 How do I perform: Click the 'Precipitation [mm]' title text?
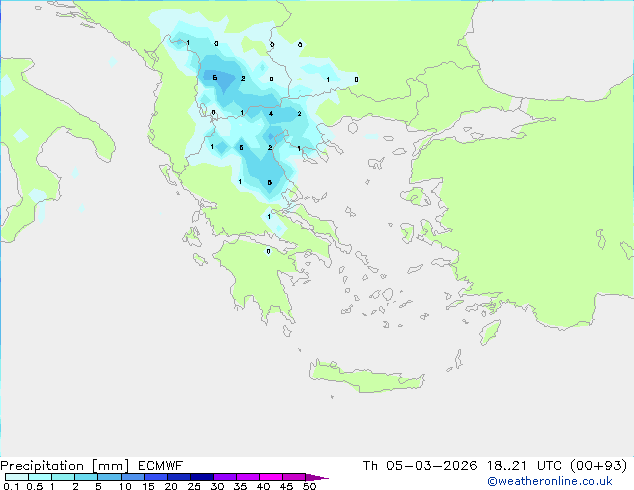(x=64, y=466)
